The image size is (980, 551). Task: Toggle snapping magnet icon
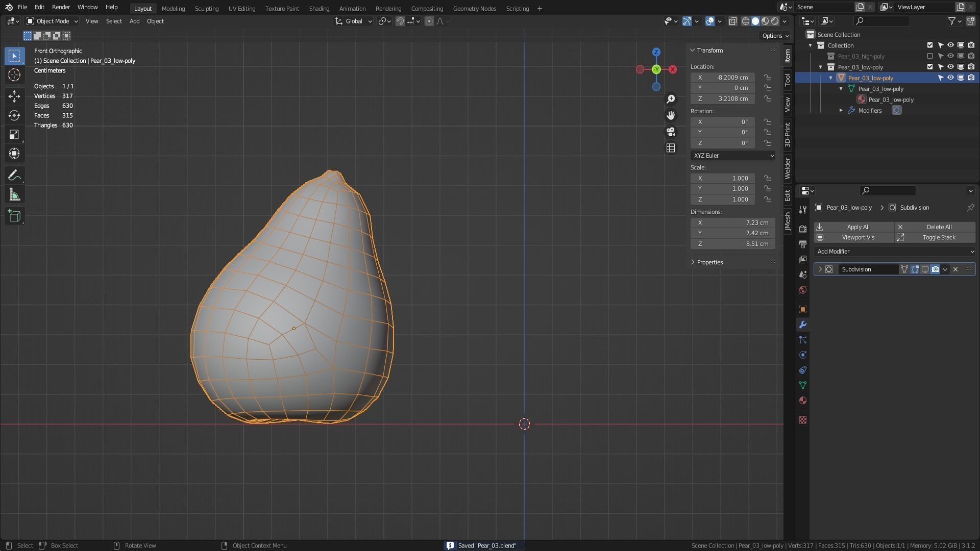[400, 21]
